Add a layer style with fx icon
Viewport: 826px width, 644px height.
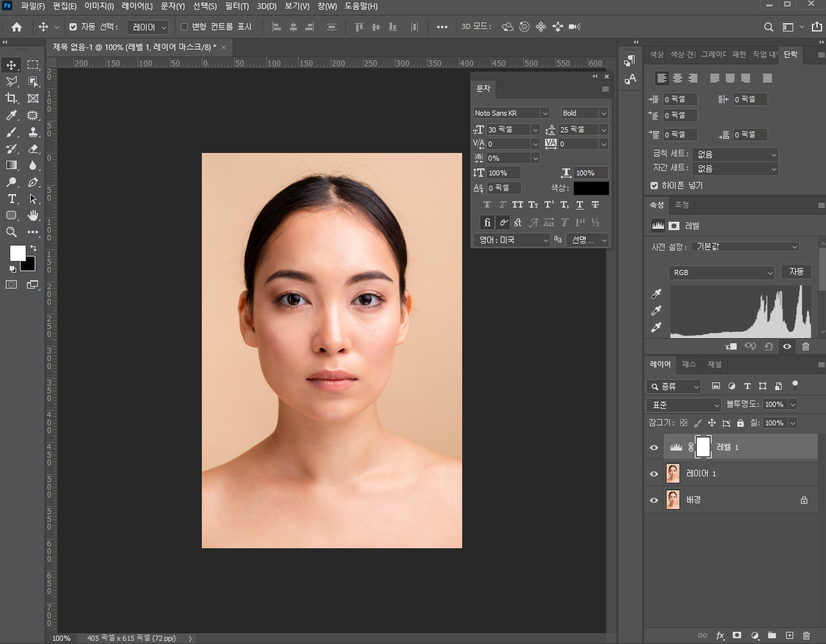720,636
